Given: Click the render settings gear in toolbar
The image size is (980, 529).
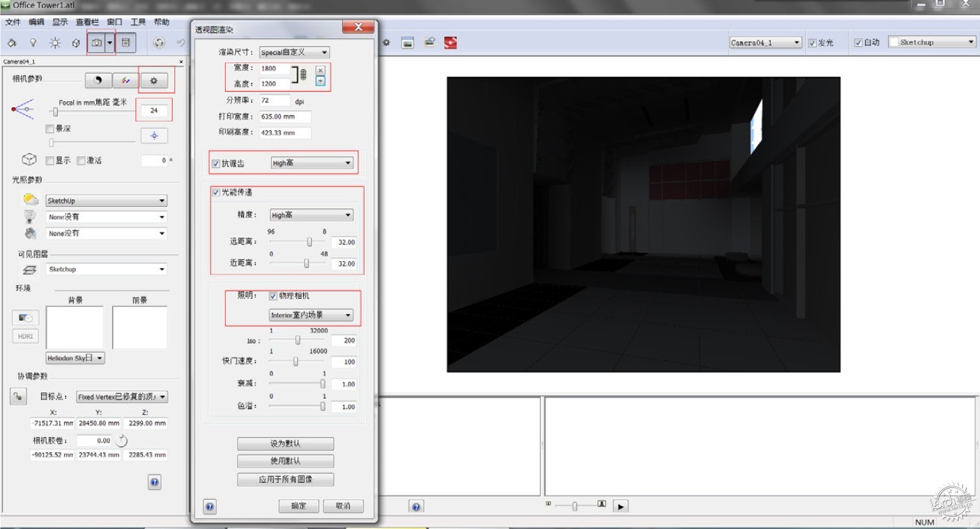Looking at the screenshot, I should click(x=386, y=43).
